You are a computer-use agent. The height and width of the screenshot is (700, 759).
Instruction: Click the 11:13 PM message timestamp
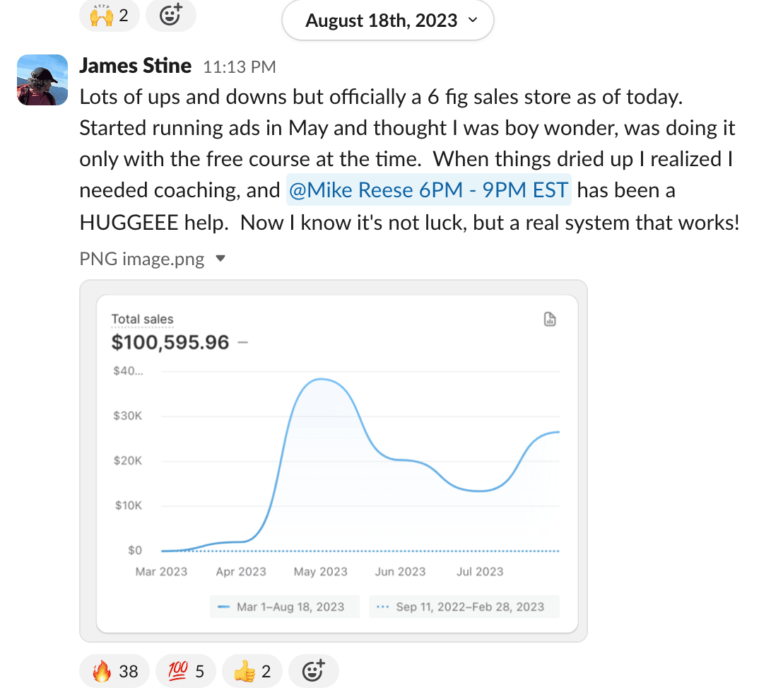pos(239,67)
